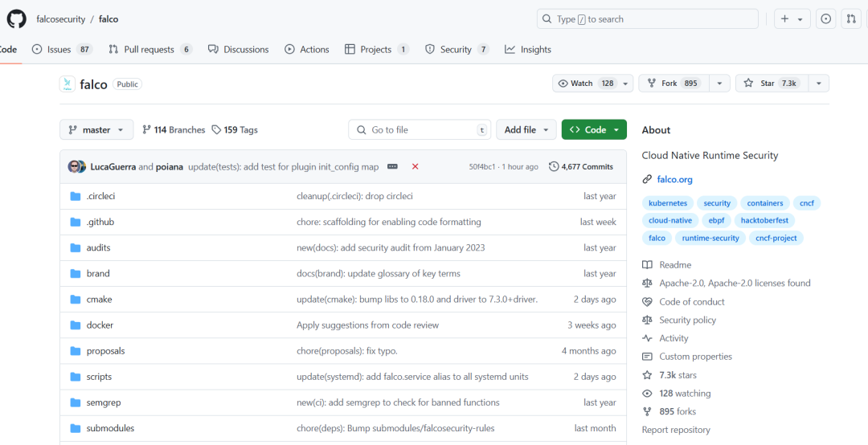View the 114 Branches link

click(174, 130)
